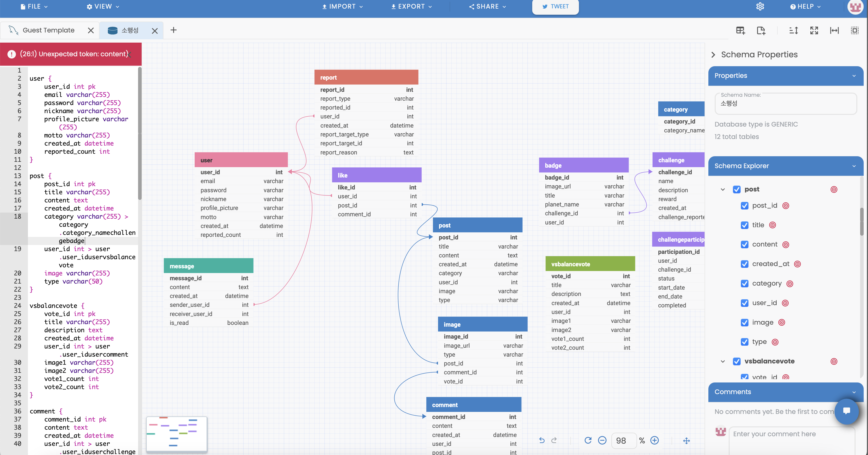Click the fit-to-screen expand arrows icon
The image size is (868, 455).
(814, 31)
